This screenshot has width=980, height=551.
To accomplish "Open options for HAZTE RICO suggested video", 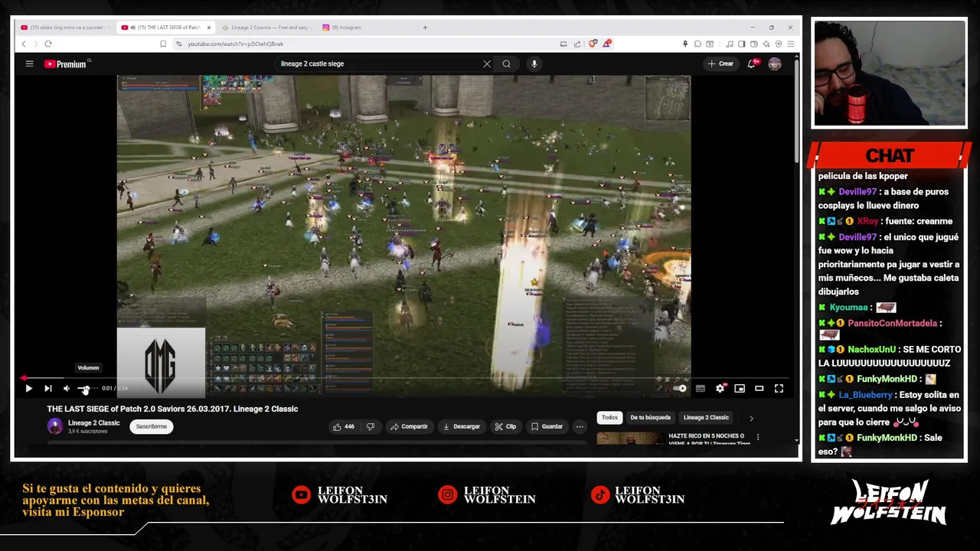I will pos(758,437).
